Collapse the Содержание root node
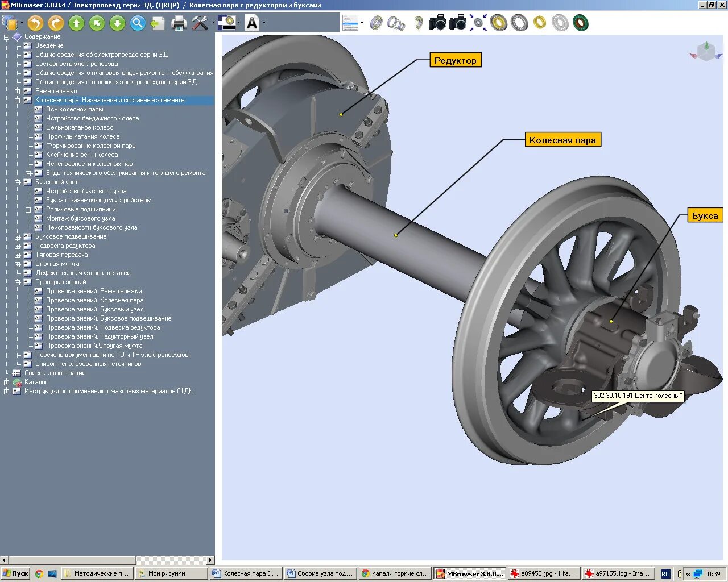The height and width of the screenshot is (582, 728). [7, 37]
